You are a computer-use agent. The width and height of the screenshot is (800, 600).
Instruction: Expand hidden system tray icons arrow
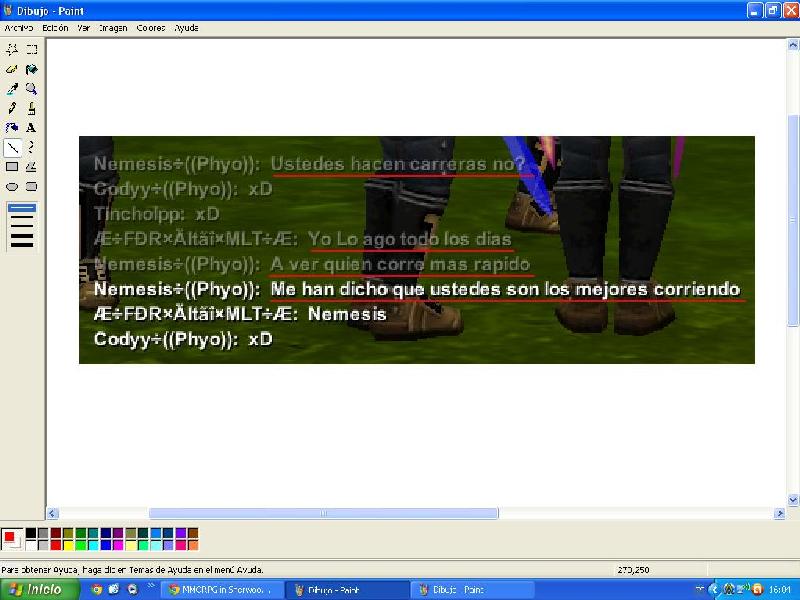[713, 589]
